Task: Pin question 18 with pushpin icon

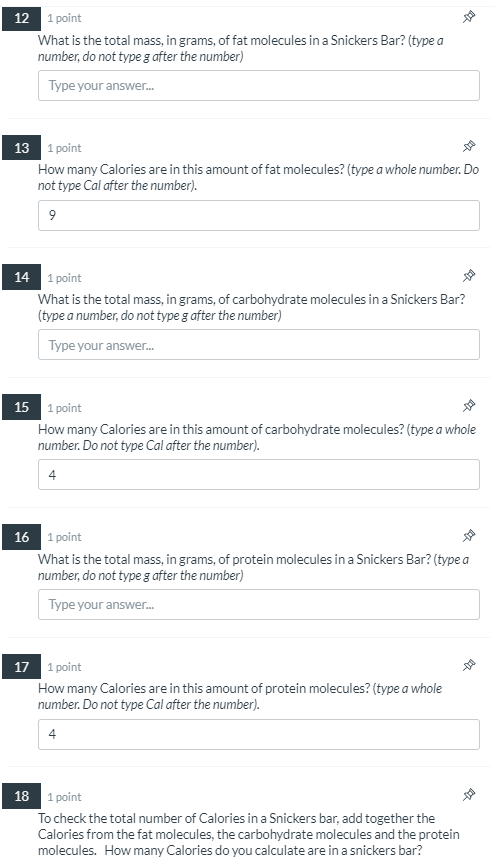Action: (x=469, y=795)
